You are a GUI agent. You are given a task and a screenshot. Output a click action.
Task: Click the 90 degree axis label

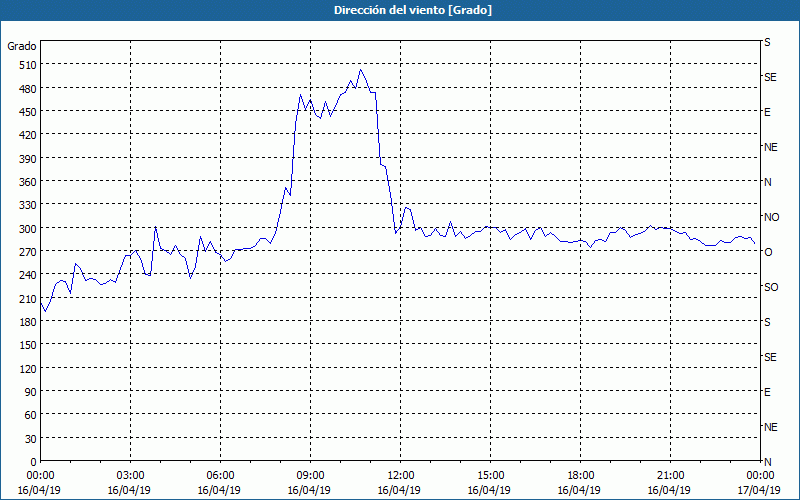click(31, 391)
